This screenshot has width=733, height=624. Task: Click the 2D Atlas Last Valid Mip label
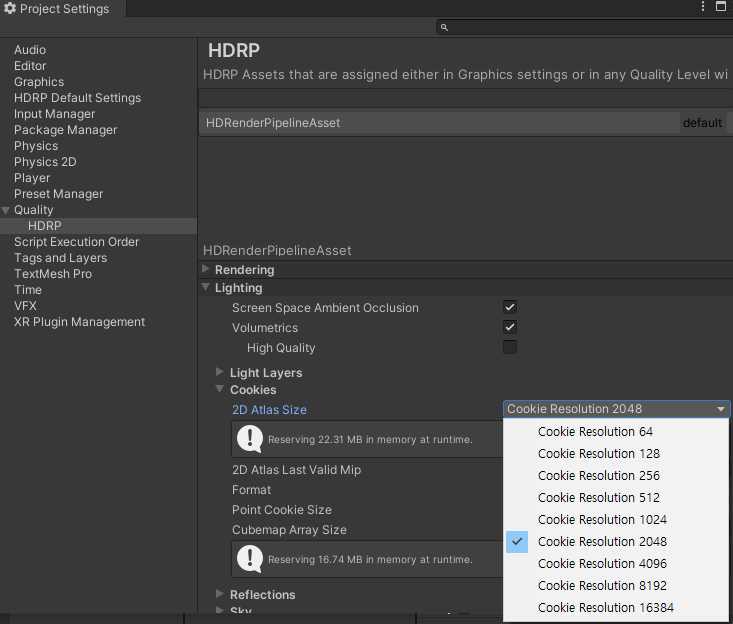coord(296,470)
